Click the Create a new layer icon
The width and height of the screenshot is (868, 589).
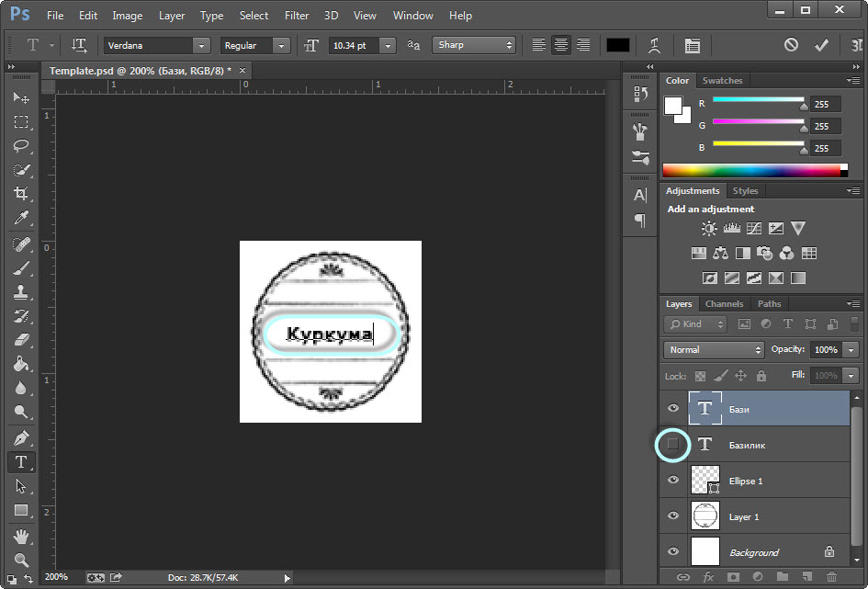click(806, 577)
